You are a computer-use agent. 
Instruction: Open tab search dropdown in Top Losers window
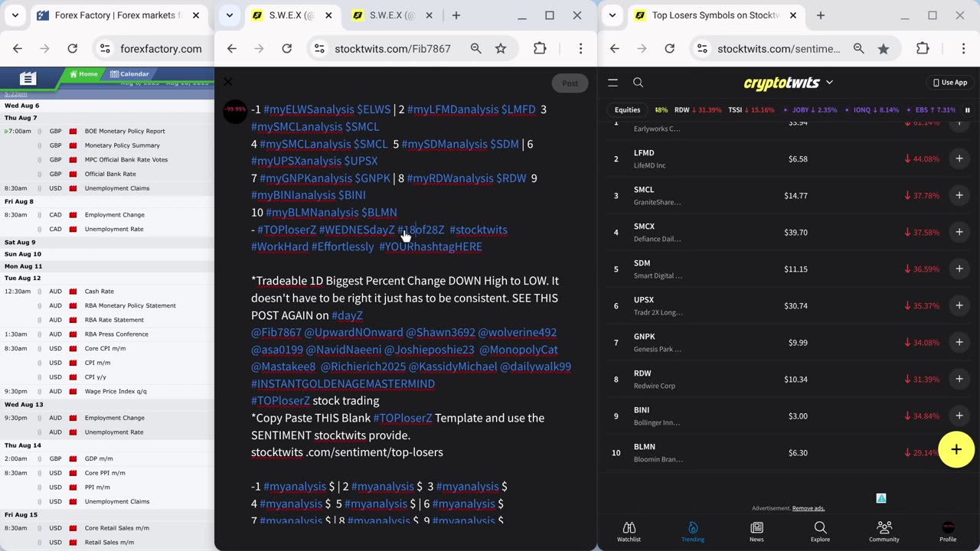click(x=612, y=15)
